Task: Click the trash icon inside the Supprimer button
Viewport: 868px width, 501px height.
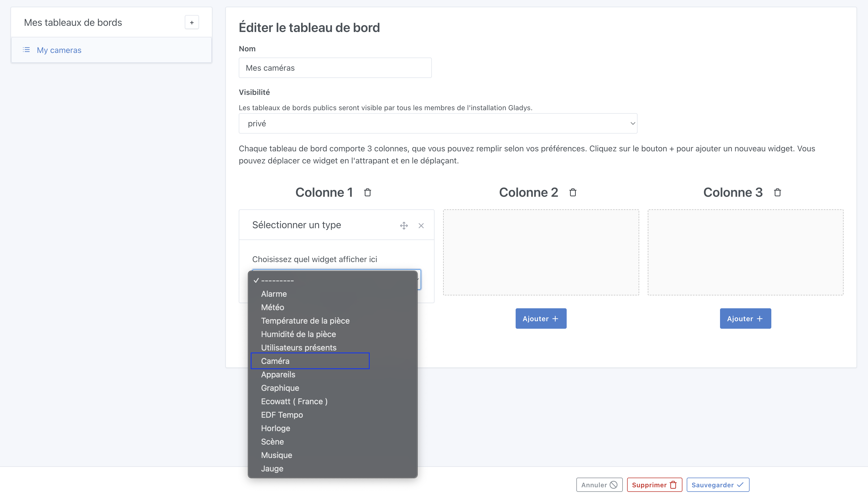Action: [673, 485]
